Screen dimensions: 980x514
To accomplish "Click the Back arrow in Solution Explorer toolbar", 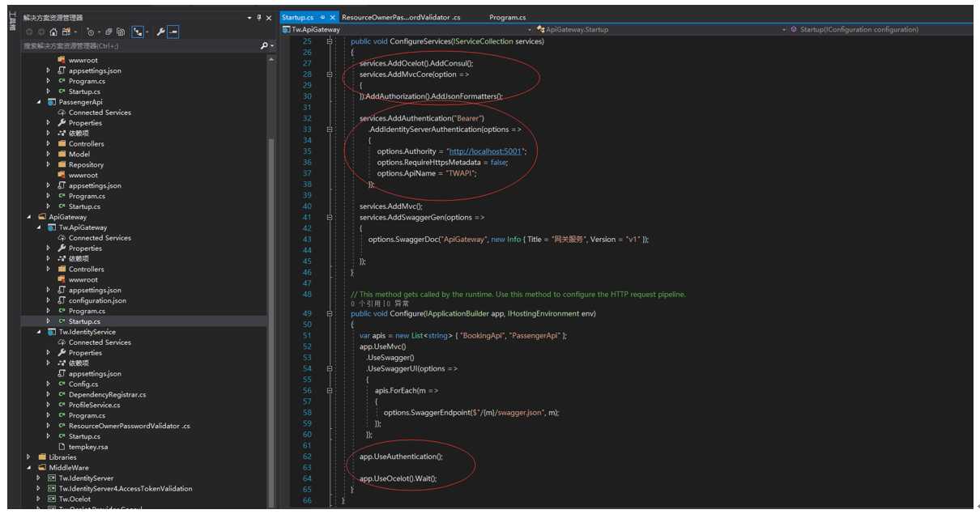I will click(x=29, y=32).
